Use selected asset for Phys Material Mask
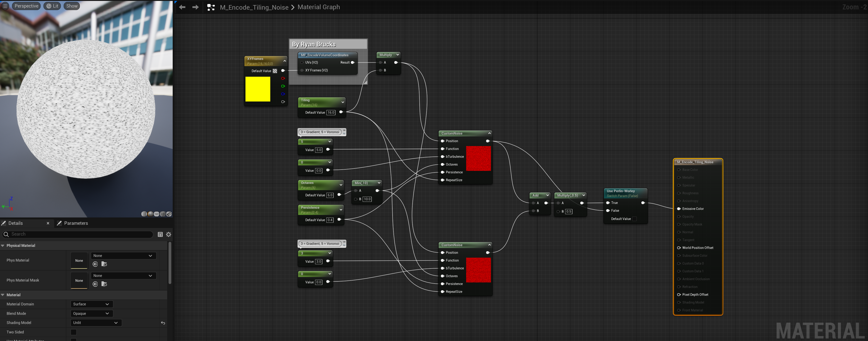Screen dimensions: 868x341 point(95,284)
